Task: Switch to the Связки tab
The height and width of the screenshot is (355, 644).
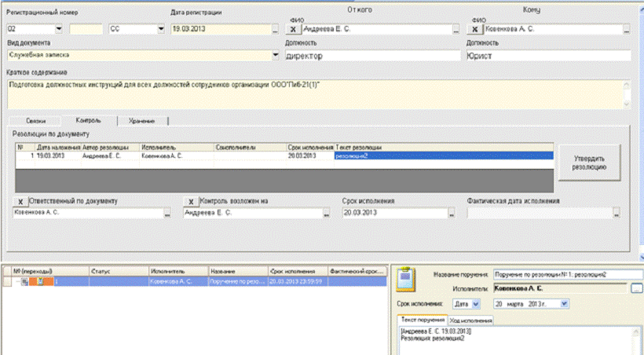Action: tap(35, 120)
